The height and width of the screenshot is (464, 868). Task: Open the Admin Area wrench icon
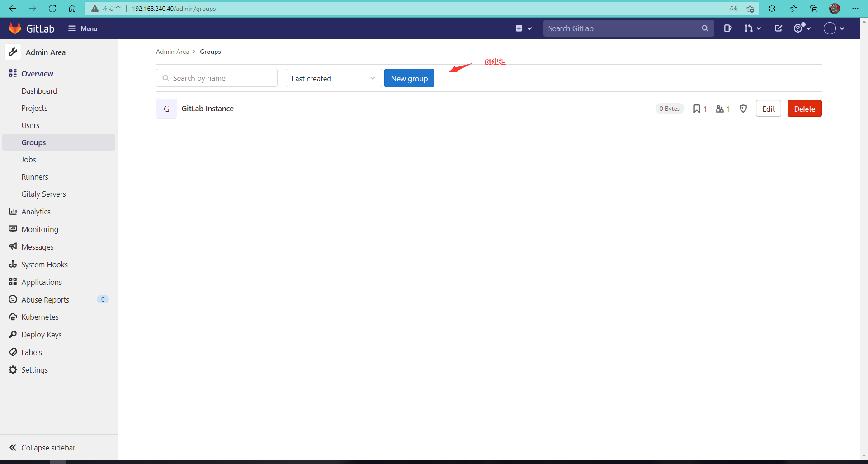13,52
